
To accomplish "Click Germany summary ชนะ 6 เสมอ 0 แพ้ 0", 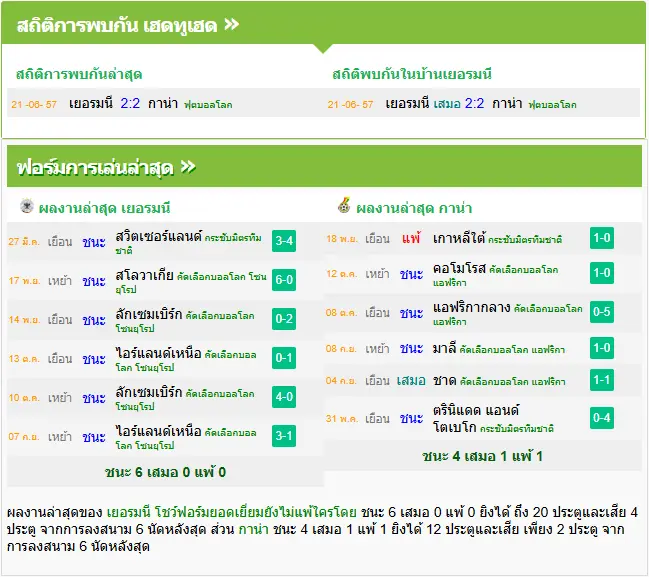I will click(x=165, y=472).
